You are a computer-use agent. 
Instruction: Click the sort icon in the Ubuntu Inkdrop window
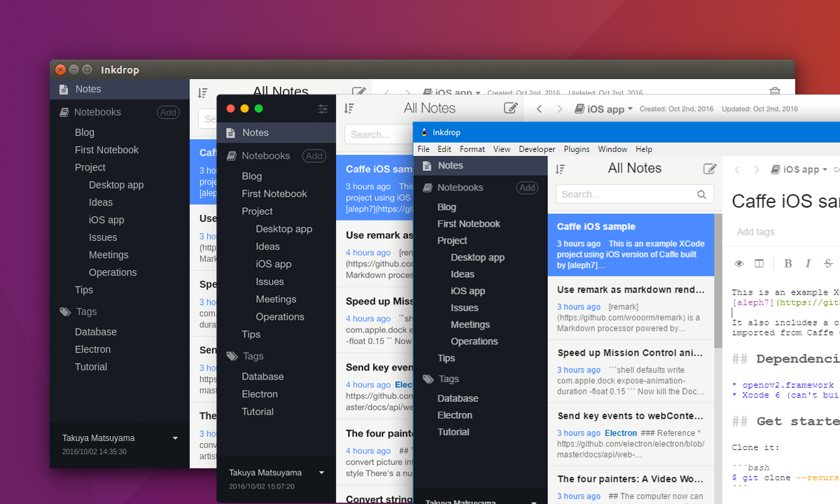click(x=203, y=92)
